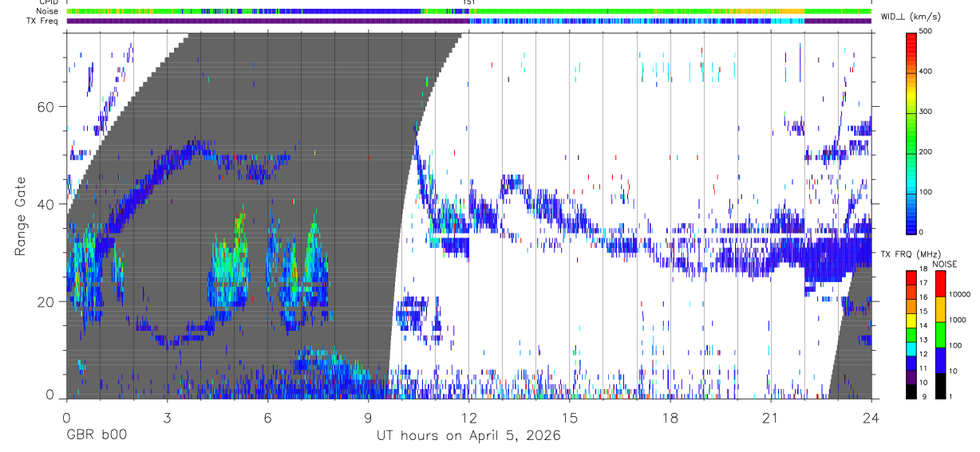Click the NOISE color legend bar
Viewport: 980px width, 452px height.
[939, 334]
